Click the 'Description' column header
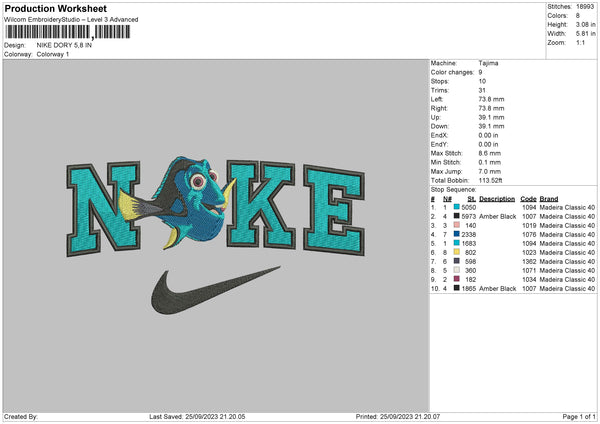600x424 pixels. [x=497, y=199]
